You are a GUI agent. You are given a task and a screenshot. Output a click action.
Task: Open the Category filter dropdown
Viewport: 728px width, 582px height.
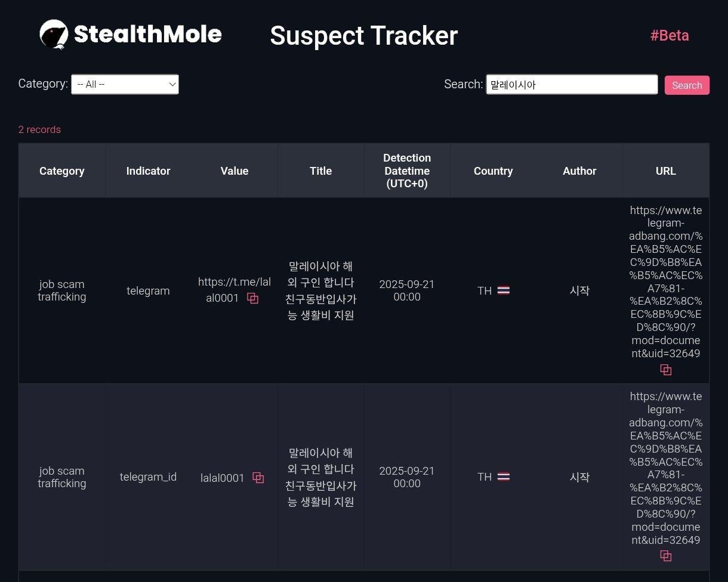(x=125, y=85)
